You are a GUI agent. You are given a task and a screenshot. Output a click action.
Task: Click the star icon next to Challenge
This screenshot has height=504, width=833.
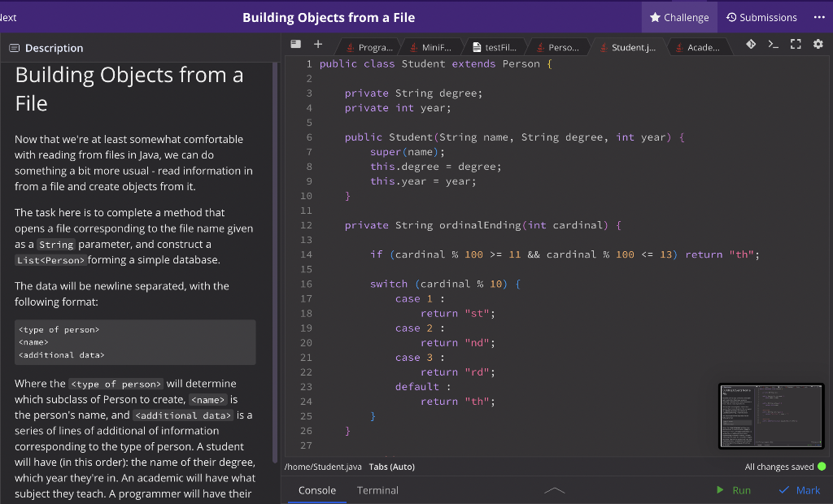655,16
